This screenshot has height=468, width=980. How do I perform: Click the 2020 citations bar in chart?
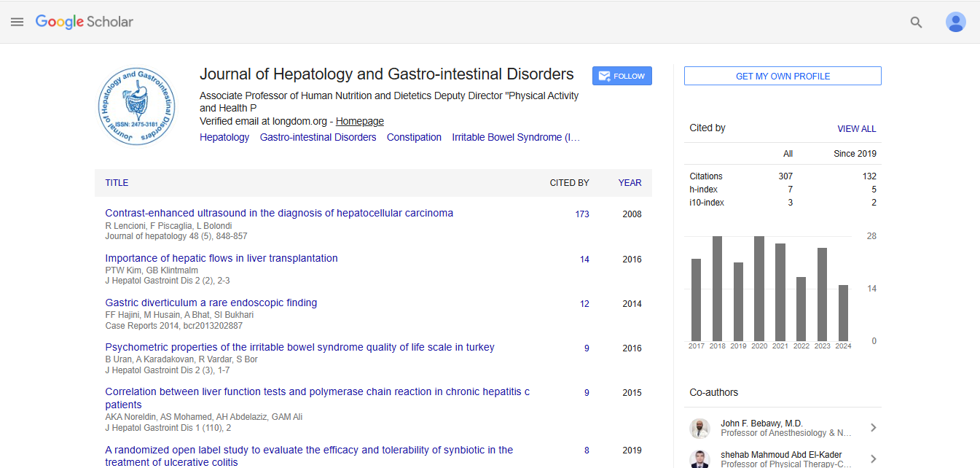click(x=759, y=289)
